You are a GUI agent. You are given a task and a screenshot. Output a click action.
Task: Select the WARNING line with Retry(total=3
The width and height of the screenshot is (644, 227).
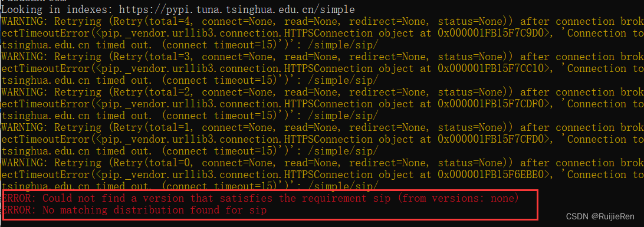coord(323,57)
